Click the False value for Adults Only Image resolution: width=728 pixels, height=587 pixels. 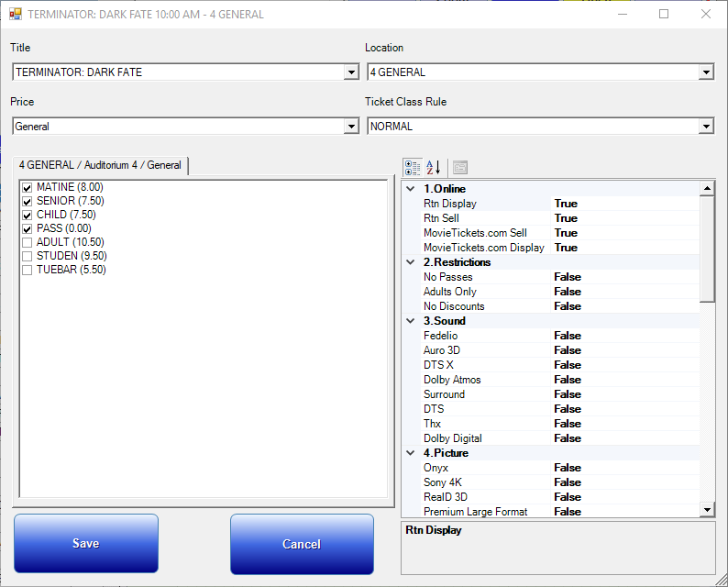[568, 292]
